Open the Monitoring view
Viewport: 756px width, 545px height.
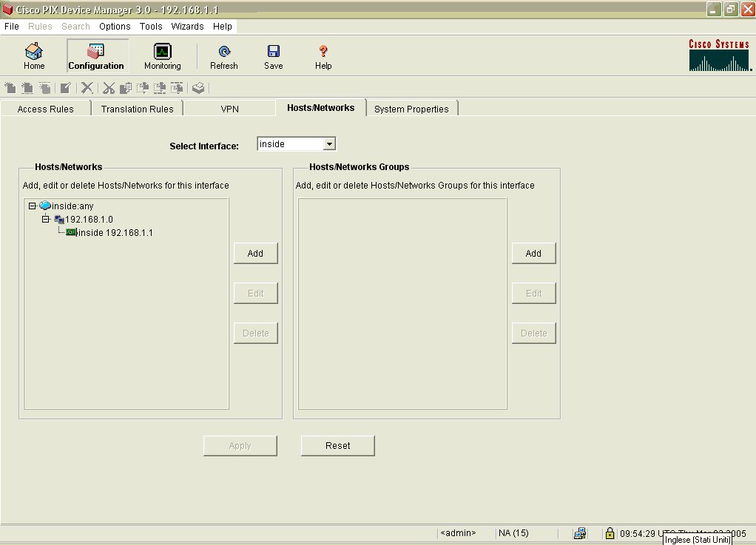coord(163,56)
